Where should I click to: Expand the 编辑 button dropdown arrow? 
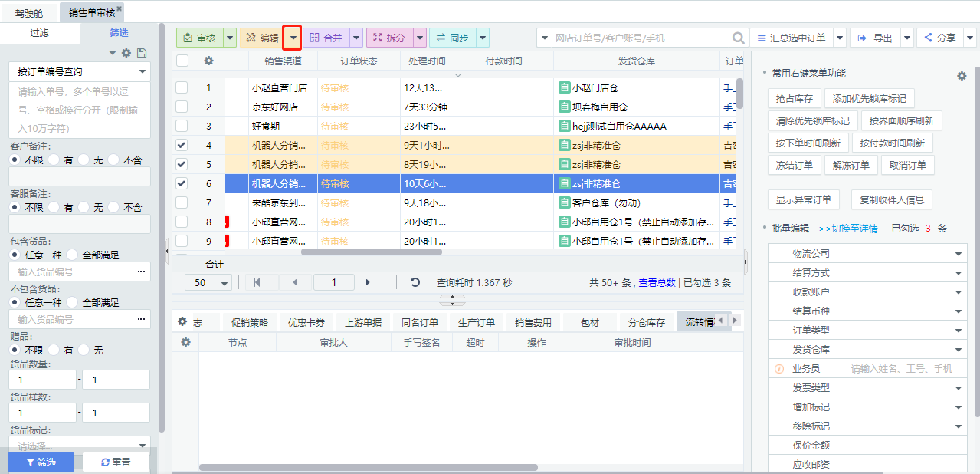point(292,38)
